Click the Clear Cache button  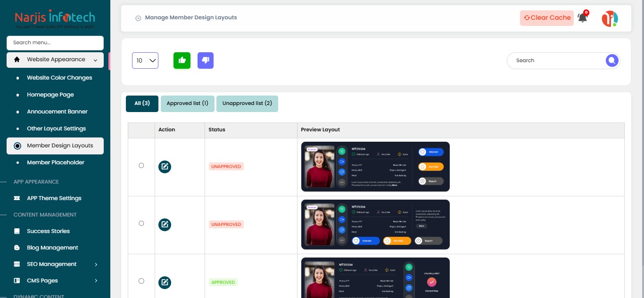(547, 18)
